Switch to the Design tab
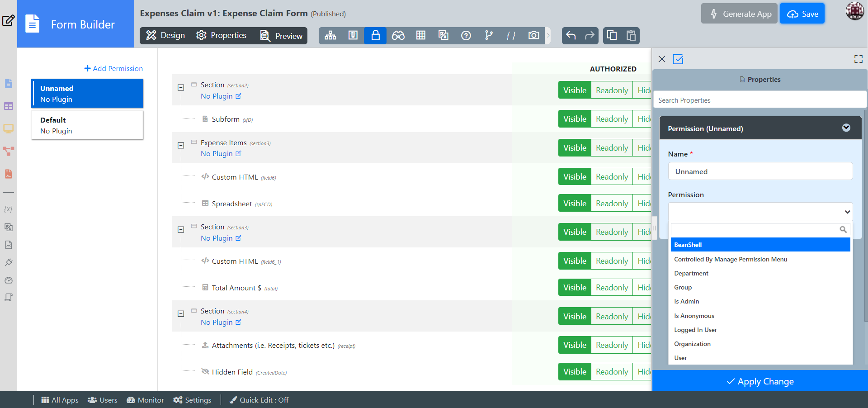The height and width of the screenshot is (408, 868). click(x=165, y=35)
